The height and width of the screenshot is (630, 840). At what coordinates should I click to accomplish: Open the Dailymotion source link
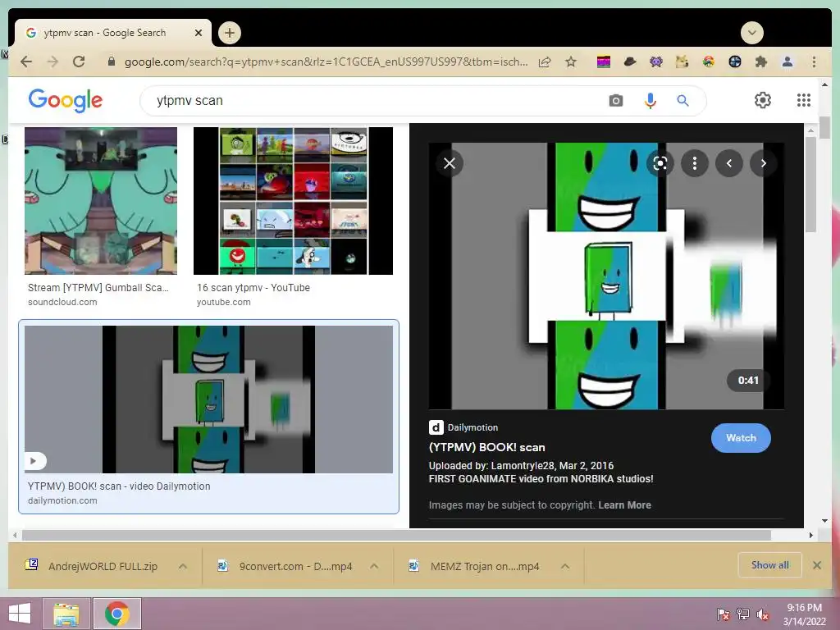pos(464,427)
